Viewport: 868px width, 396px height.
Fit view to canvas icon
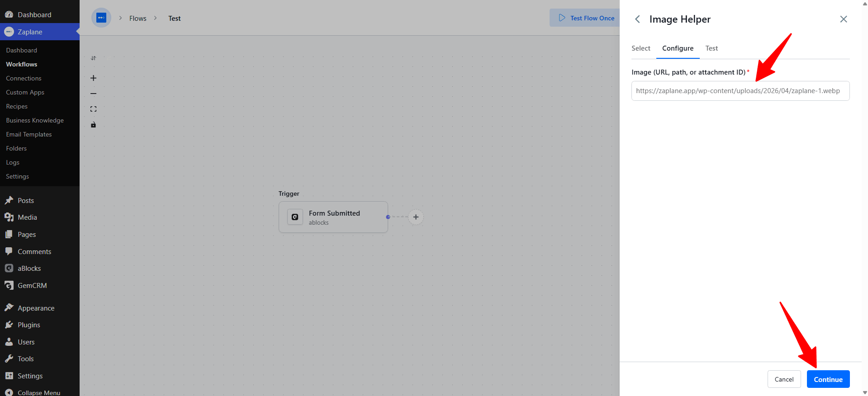pos(93,109)
